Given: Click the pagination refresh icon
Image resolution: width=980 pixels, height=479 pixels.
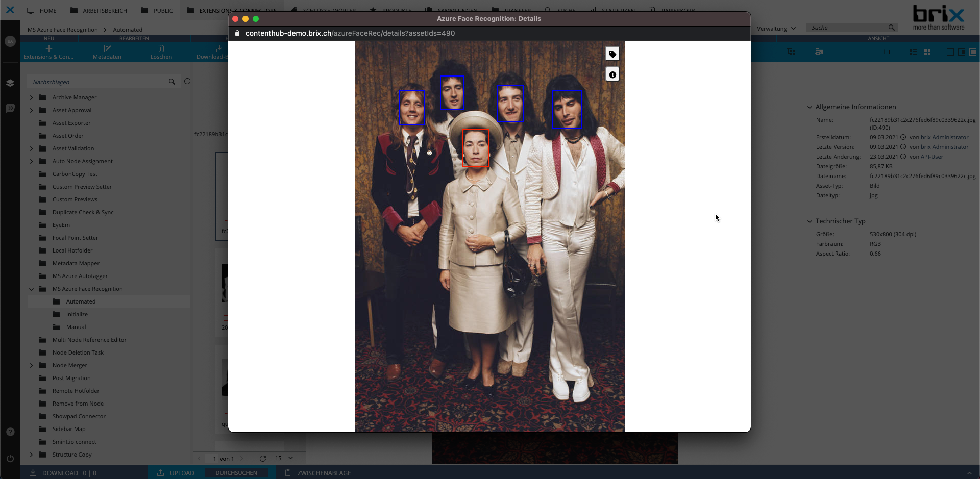Looking at the screenshot, I should 263,458.
